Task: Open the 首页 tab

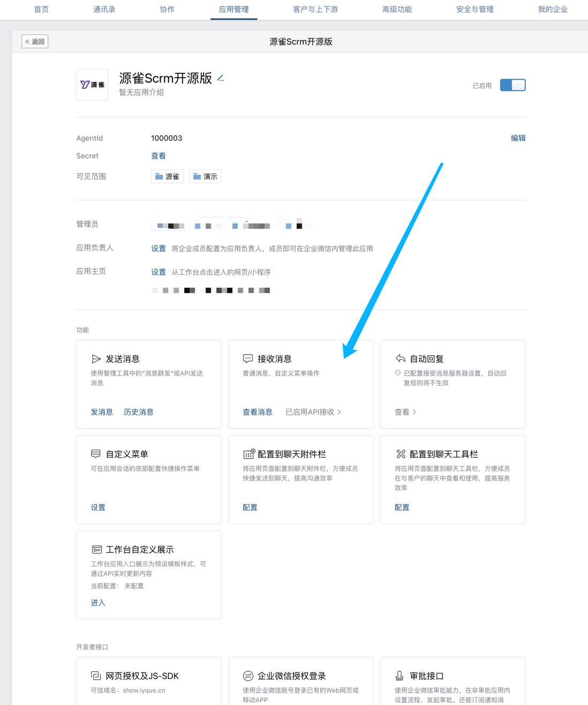Action: pos(41,9)
